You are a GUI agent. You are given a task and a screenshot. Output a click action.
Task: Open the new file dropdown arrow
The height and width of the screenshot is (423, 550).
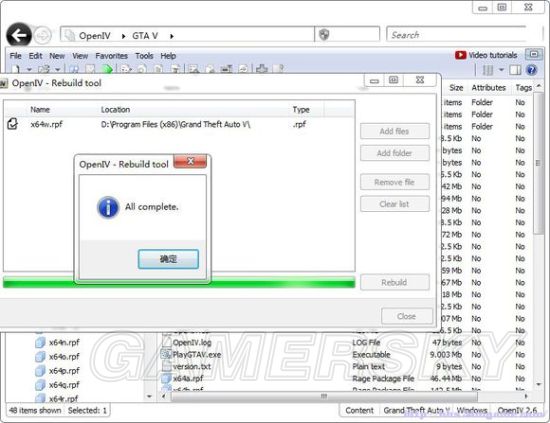coord(29,69)
